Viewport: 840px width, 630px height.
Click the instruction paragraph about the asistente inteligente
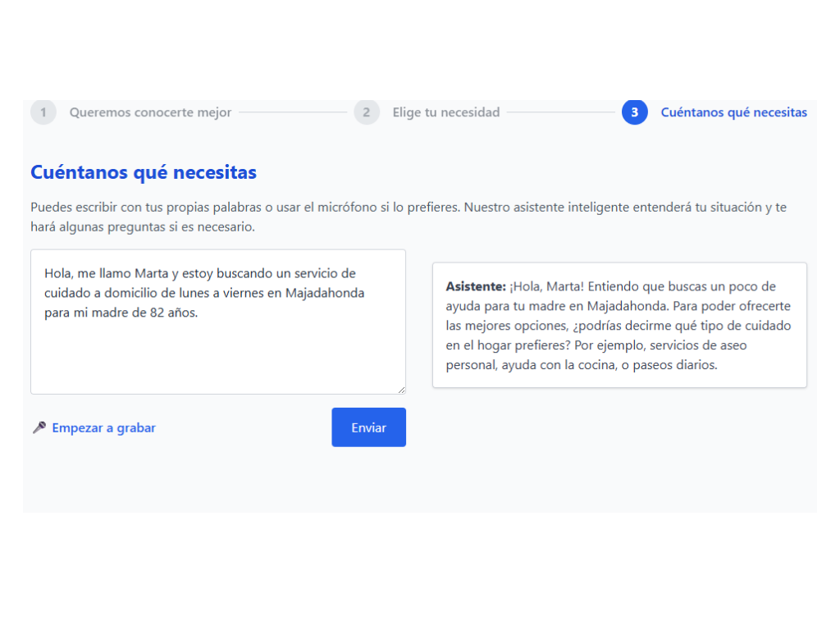click(410, 216)
